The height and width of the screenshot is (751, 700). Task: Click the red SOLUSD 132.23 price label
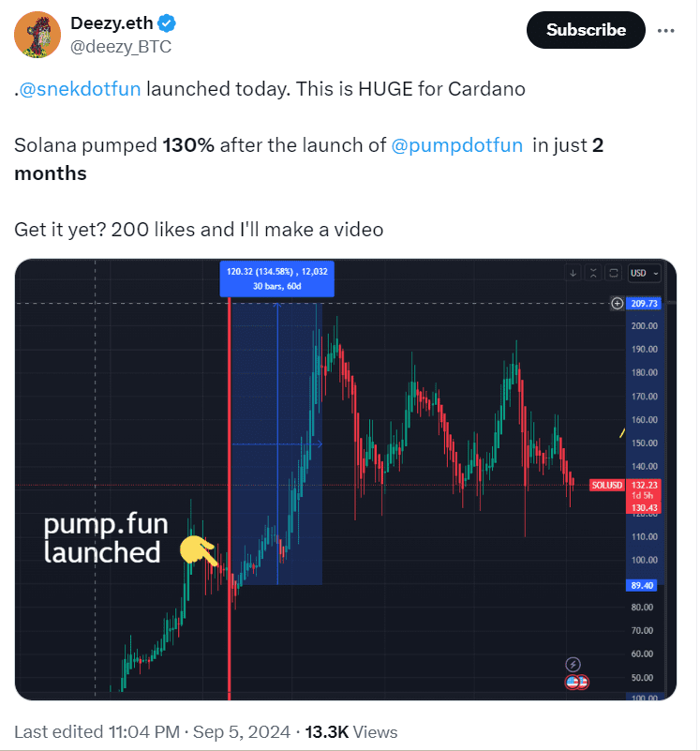point(607,485)
